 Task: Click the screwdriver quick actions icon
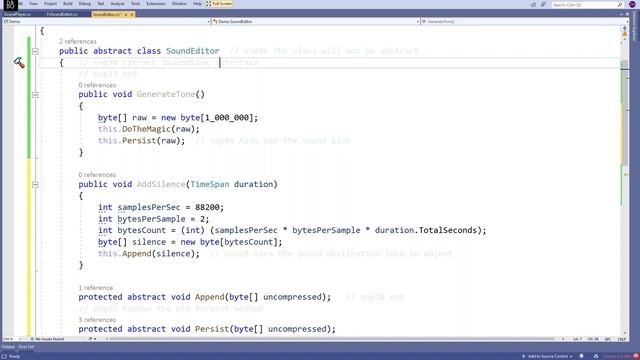coord(19,62)
